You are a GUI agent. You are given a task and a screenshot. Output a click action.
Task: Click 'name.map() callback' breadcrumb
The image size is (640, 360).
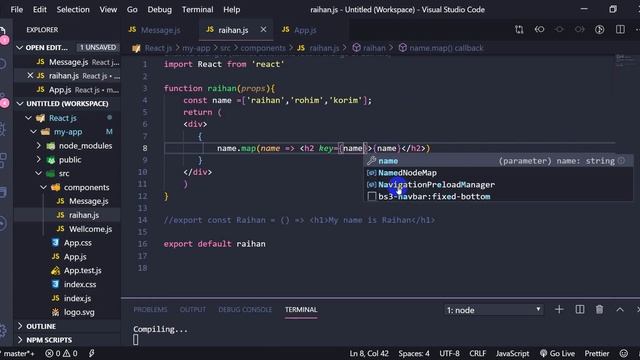click(446, 48)
